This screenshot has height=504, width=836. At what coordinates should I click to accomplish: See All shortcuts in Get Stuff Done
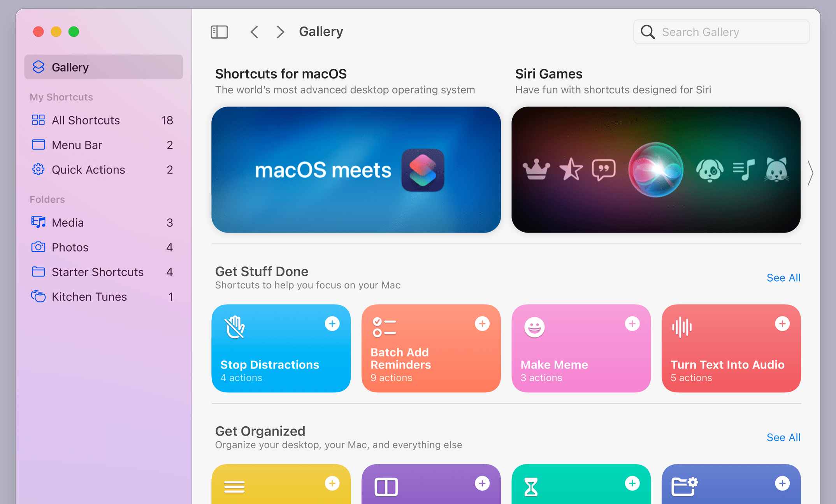click(783, 277)
